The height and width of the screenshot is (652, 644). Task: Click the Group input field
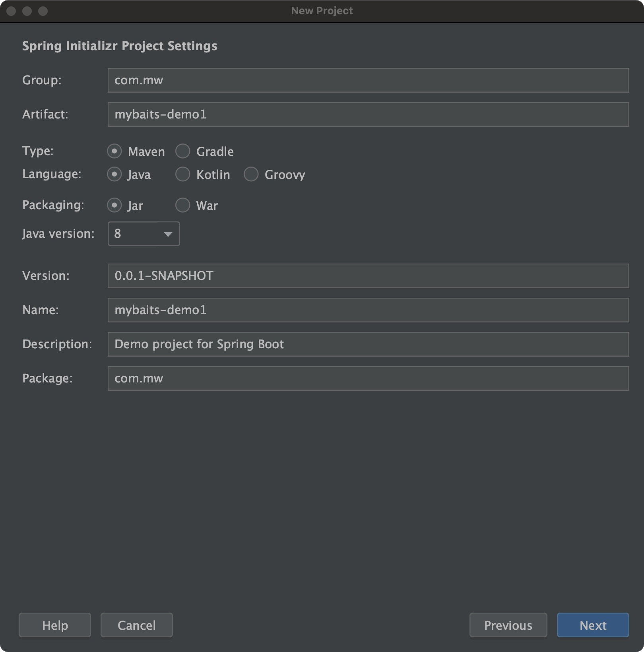(x=368, y=80)
